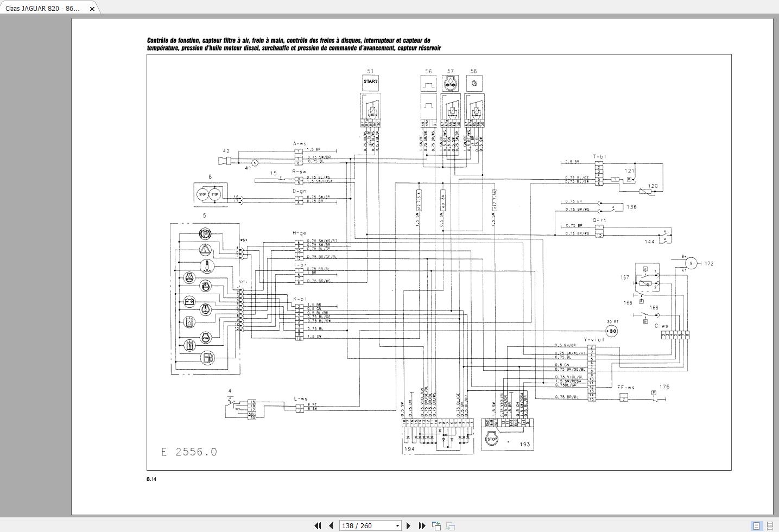Click the generator component number 172
Screen dimensions: 779x532
tap(709, 264)
